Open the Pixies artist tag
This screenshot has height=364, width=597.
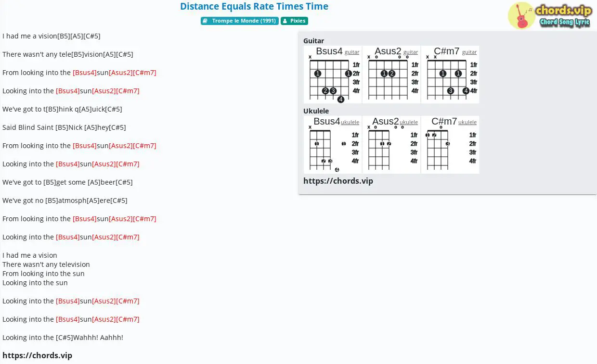tap(294, 21)
